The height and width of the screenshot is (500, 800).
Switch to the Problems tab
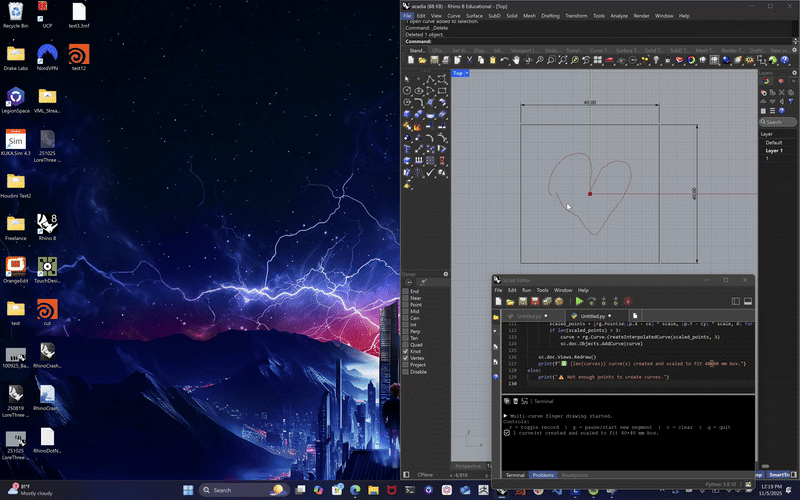coord(543,475)
